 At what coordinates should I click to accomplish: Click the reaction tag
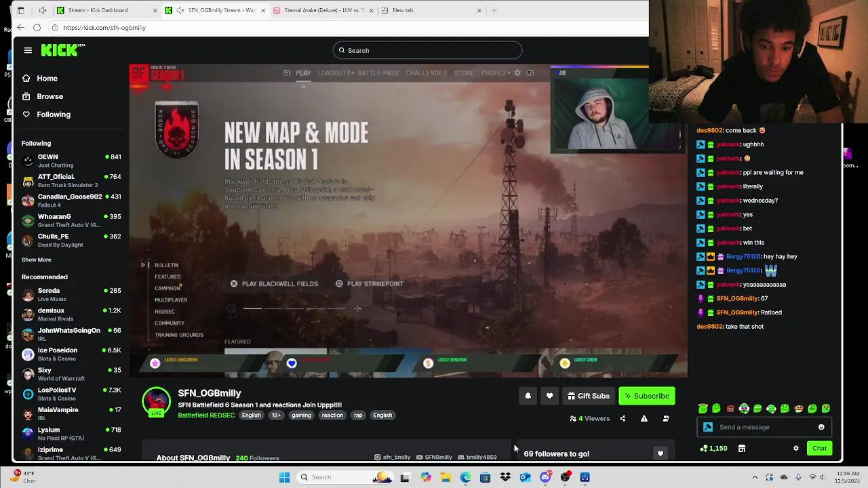332,415
